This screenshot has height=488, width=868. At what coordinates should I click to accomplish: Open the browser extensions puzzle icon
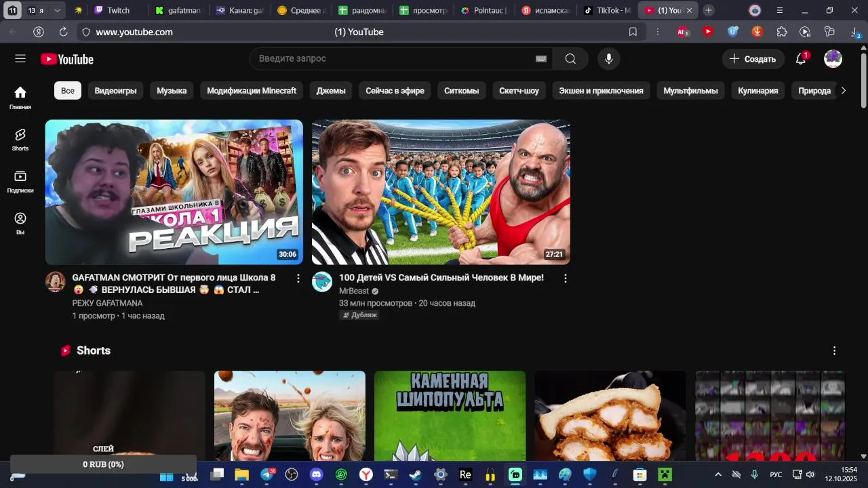[x=782, y=32]
